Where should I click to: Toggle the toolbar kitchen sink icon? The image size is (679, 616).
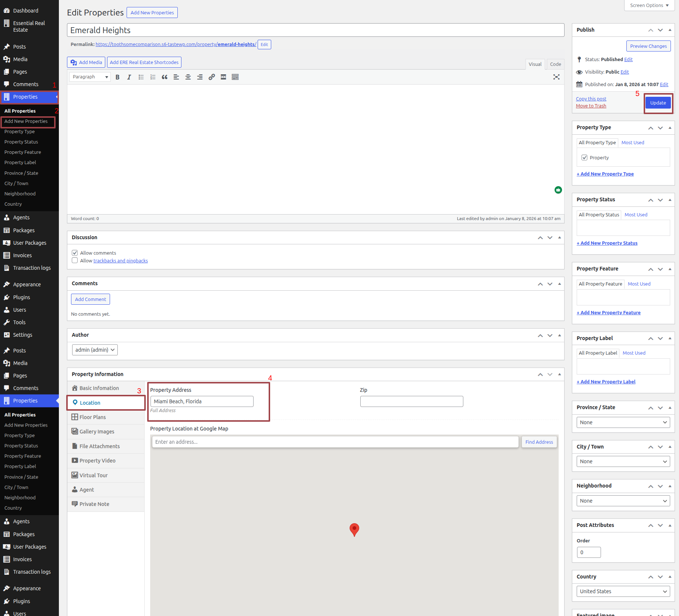[x=235, y=77]
